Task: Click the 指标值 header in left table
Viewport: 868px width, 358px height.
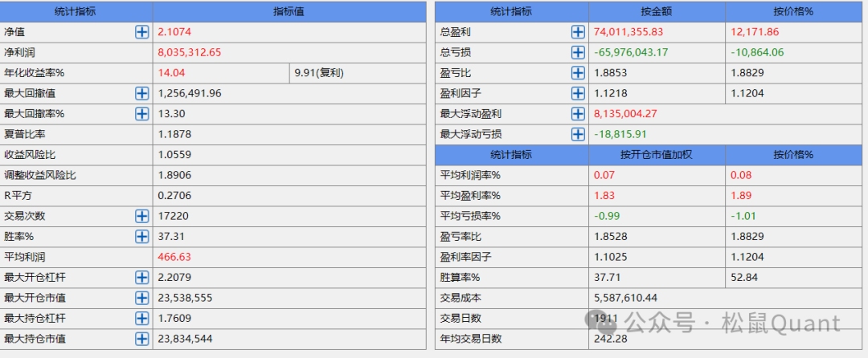Action: [x=289, y=11]
